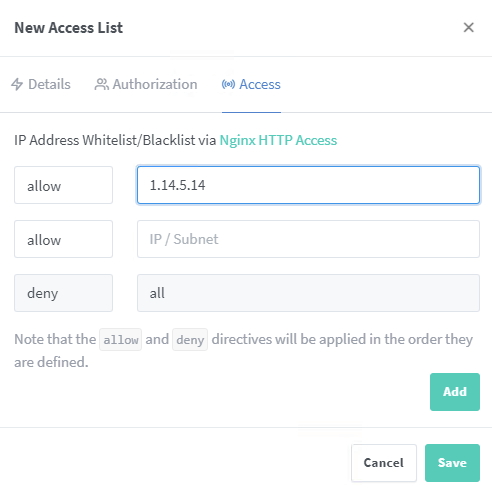Cancel the new access list
This screenshot has height=496, width=492.
pos(384,463)
